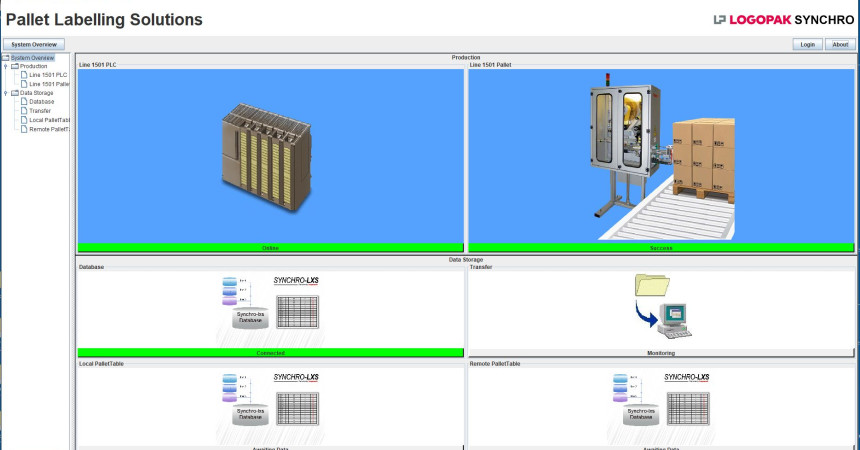
Task: Click document icon beside Remote PalletTable
Action: tap(24, 130)
